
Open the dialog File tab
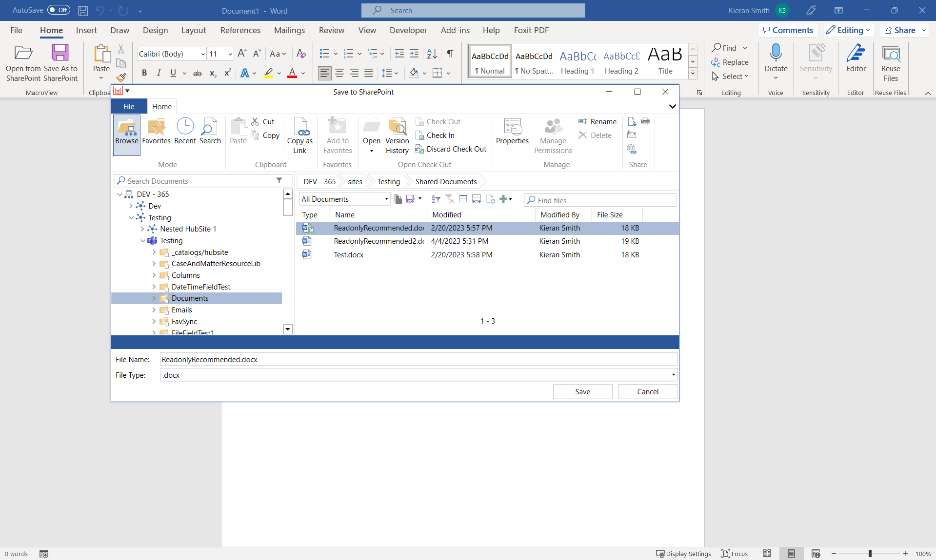(x=129, y=106)
